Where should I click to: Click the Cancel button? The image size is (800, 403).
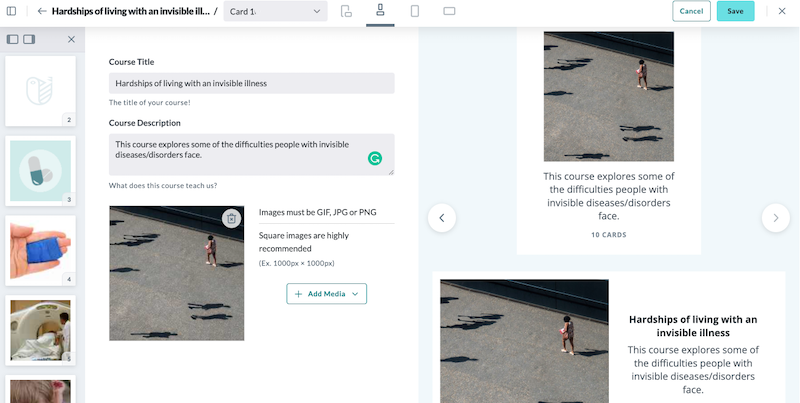tap(691, 11)
